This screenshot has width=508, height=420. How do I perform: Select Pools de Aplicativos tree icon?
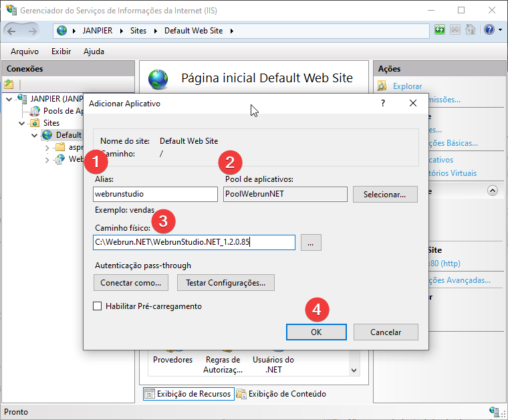pos(35,111)
